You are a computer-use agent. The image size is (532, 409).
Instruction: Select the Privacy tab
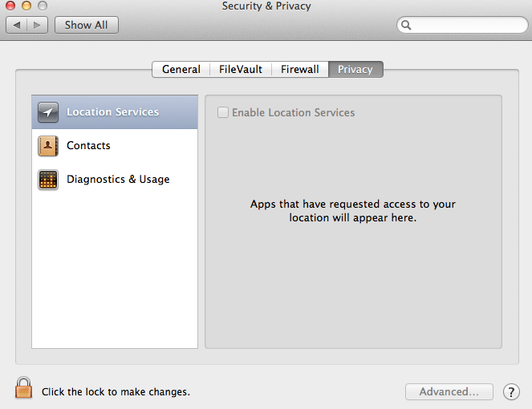(x=355, y=70)
